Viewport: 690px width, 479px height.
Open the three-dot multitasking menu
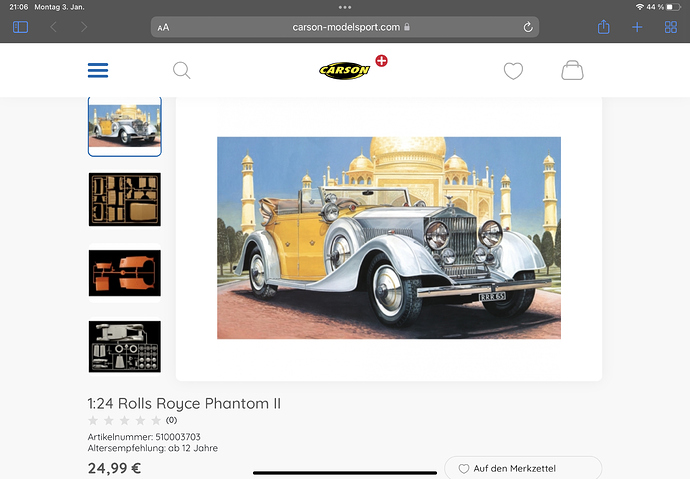345,7
